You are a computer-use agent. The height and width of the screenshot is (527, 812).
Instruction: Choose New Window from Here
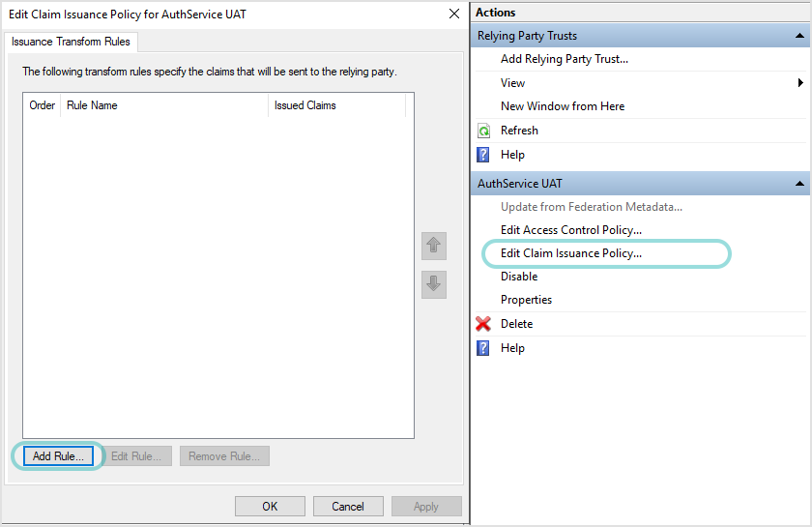[x=563, y=106]
